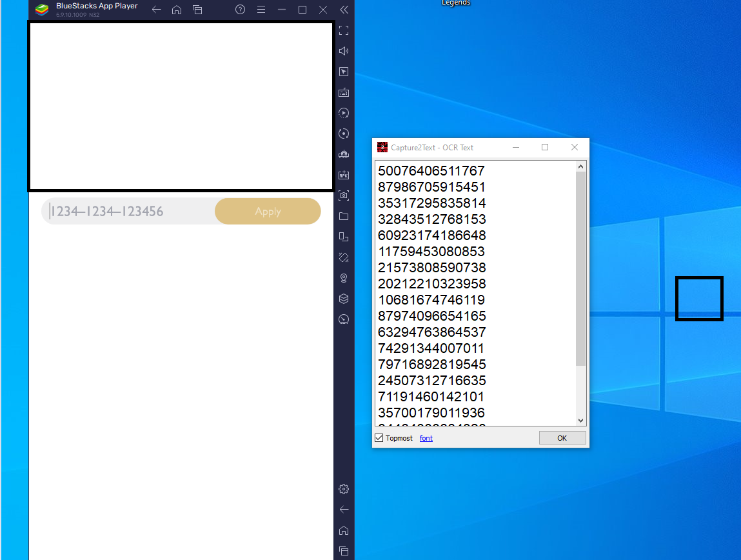
Task: Click the BlueStacks logo icon
Action: coord(42,10)
